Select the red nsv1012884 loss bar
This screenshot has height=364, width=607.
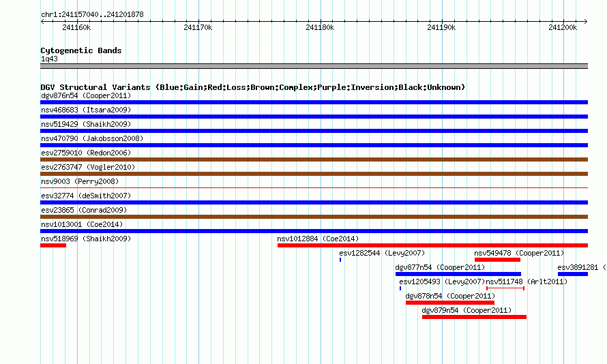433,245
